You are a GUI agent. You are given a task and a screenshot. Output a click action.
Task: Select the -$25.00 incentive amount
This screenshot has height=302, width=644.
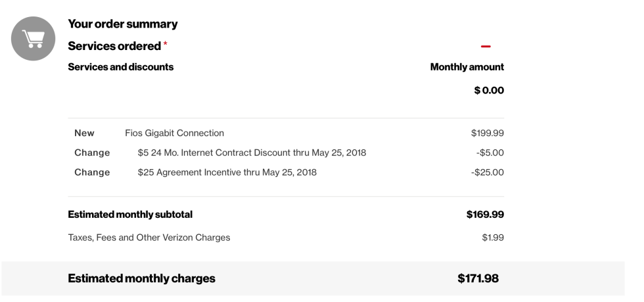click(x=488, y=172)
